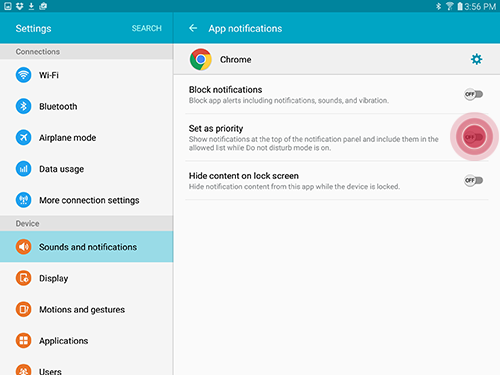This screenshot has width=500, height=375.
Task: Open Display settings
Action: pos(87,278)
